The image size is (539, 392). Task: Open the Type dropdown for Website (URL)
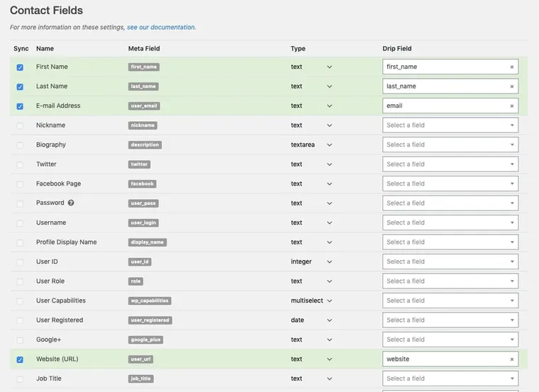(311, 359)
